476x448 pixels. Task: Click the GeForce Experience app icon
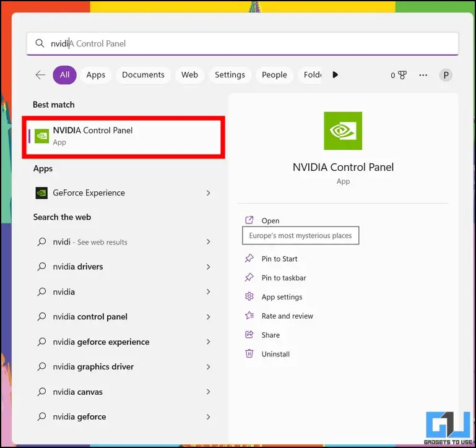click(41, 192)
